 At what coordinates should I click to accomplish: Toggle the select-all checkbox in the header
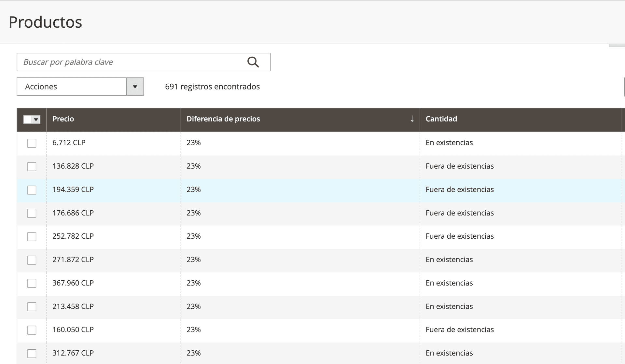(x=28, y=120)
